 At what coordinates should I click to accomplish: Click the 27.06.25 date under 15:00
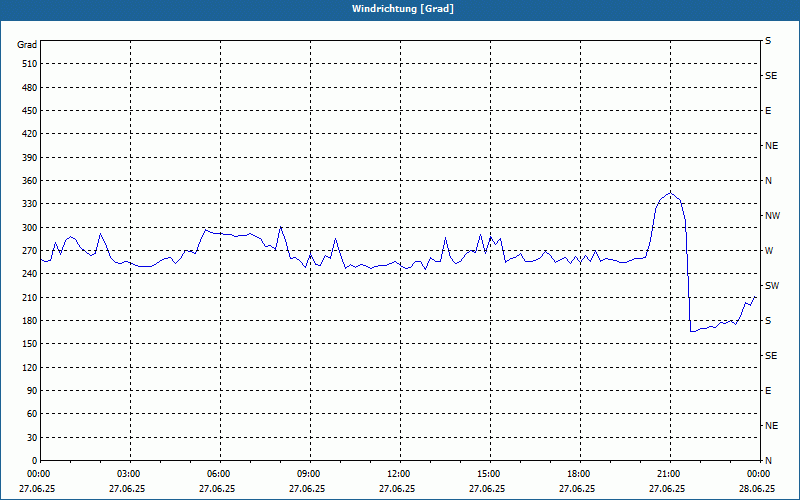point(487,489)
